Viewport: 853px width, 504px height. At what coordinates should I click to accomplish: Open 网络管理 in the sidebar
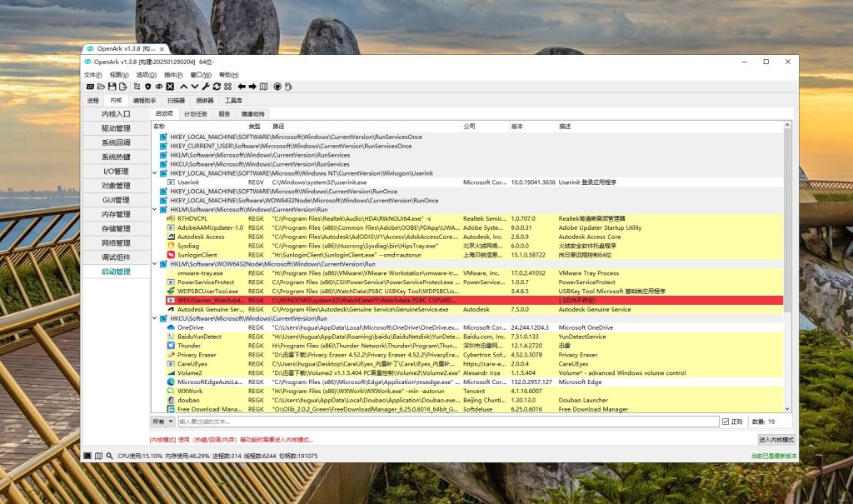[116, 242]
